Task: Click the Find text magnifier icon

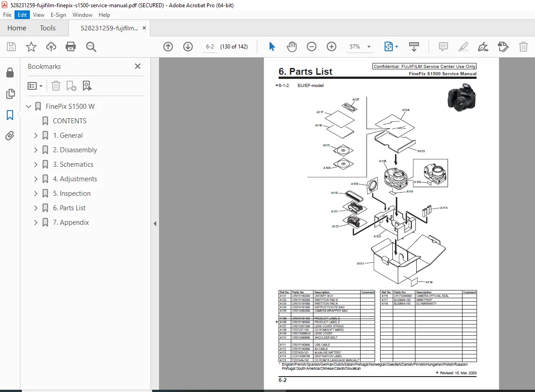Action: point(91,46)
